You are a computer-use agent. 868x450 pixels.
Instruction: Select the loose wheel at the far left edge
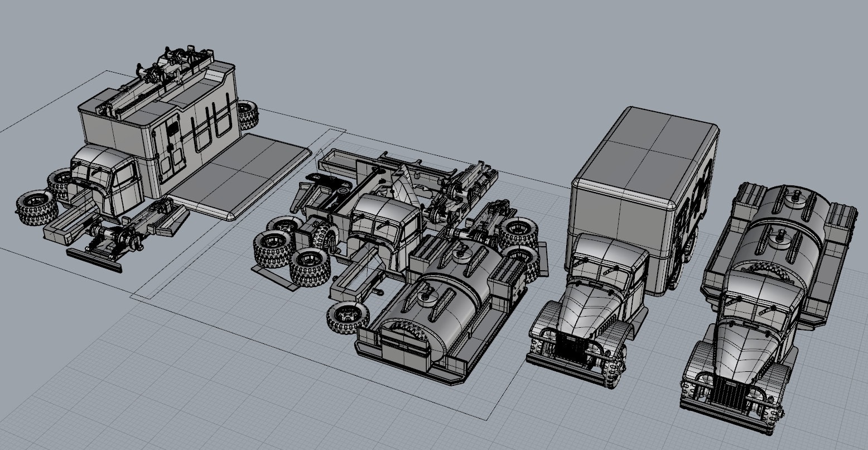(37, 208)
